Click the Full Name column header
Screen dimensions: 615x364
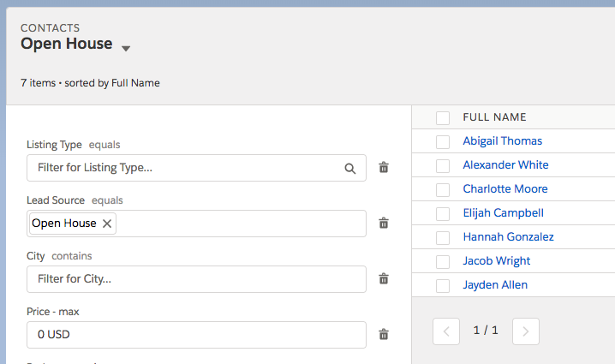pos(494,117)
